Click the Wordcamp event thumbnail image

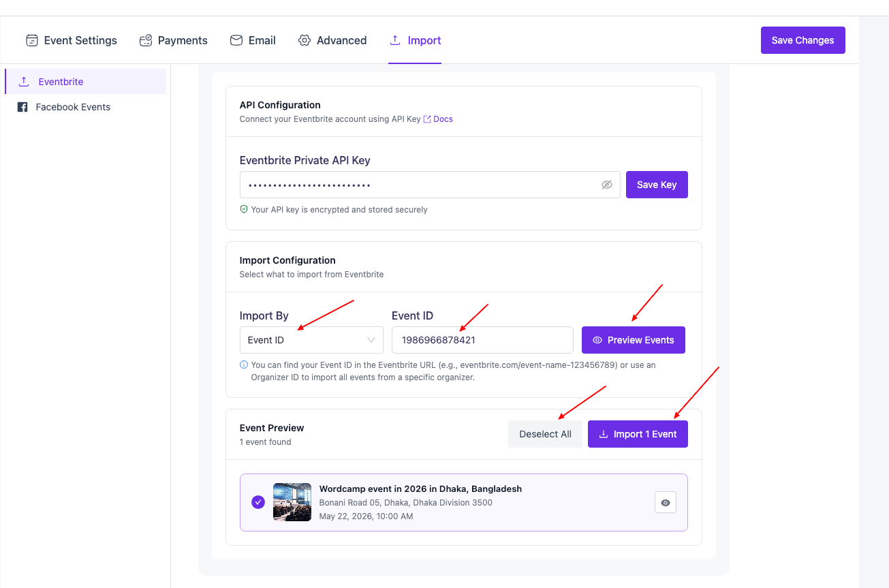(292, 502)
